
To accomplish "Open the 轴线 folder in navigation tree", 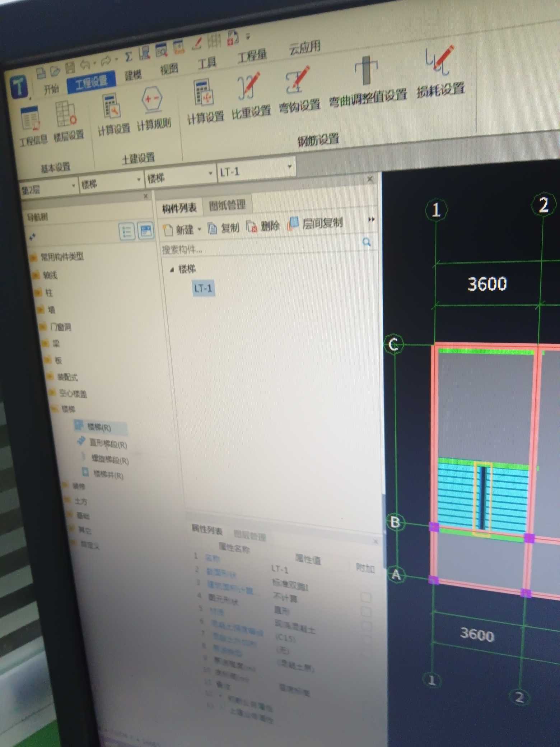I will [45, 275].
